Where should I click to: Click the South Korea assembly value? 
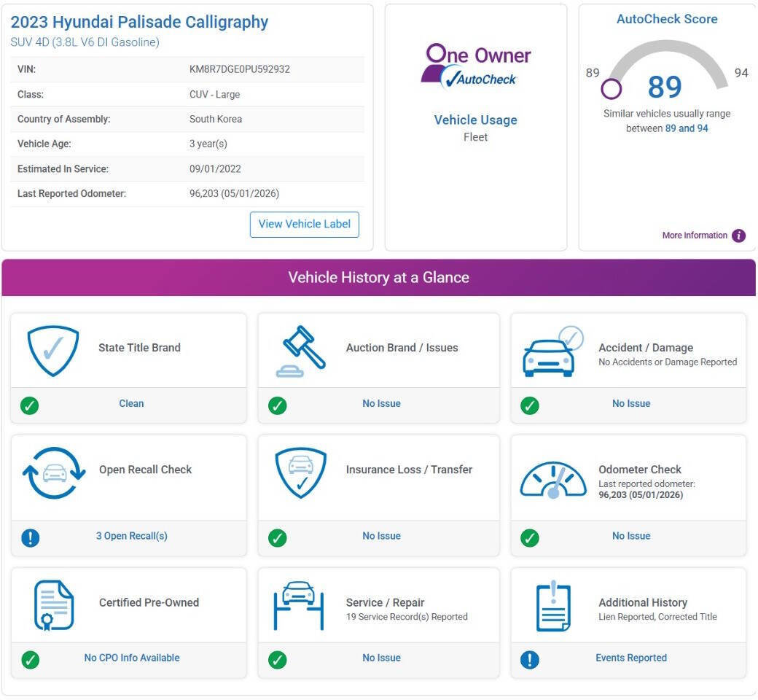pos(216,119)
